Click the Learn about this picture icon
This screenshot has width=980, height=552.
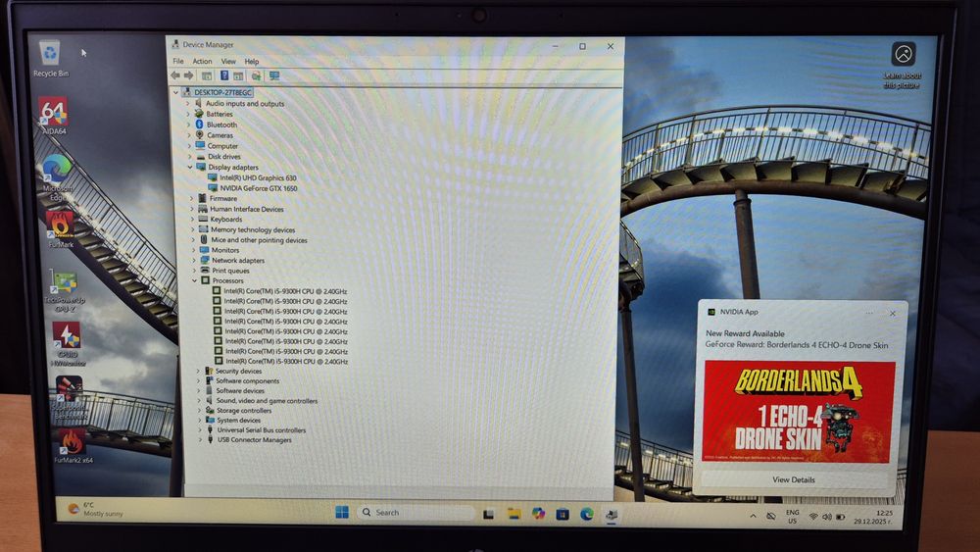(x=904, y=54)
